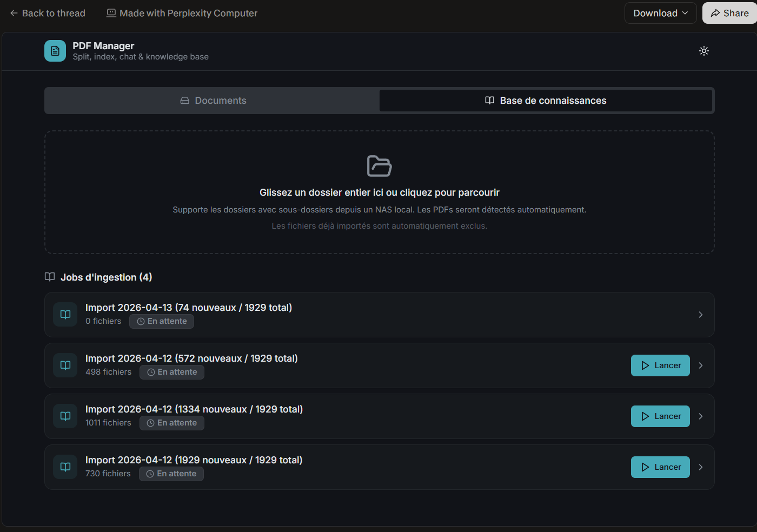Click book icon of the 572 nouveaux import

coord(65,365)
